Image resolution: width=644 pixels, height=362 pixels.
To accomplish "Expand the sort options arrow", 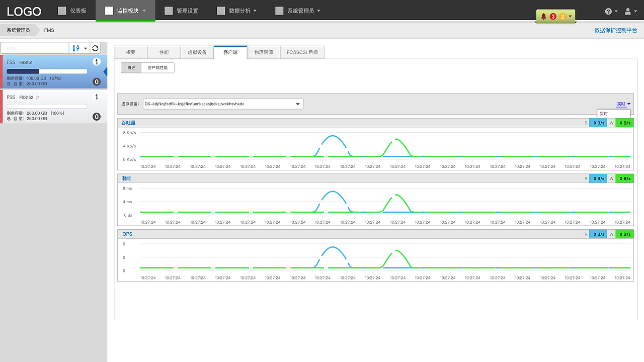I will tap(85, 48).
